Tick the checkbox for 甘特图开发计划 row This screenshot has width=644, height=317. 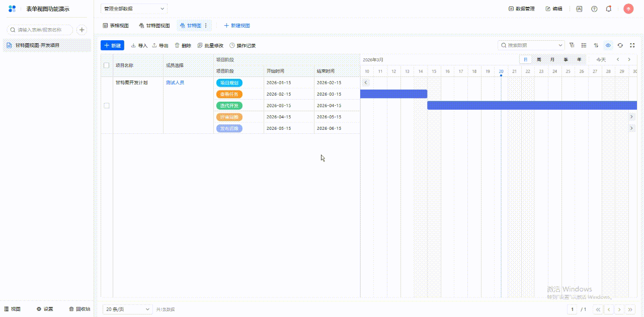point(106,106)
